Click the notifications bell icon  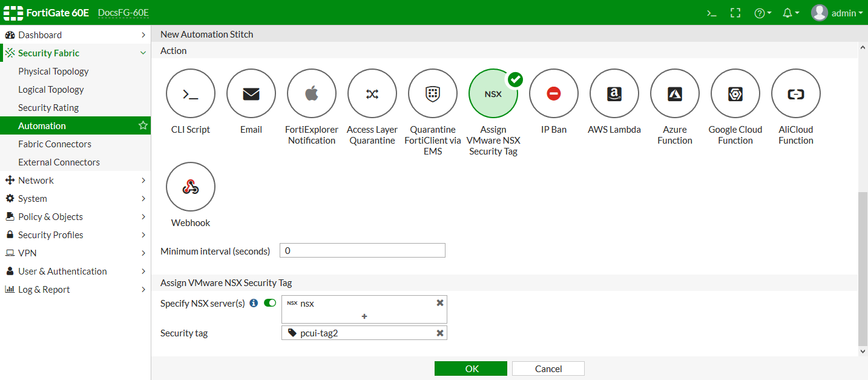pyautogui.click(x=787, y=13)
